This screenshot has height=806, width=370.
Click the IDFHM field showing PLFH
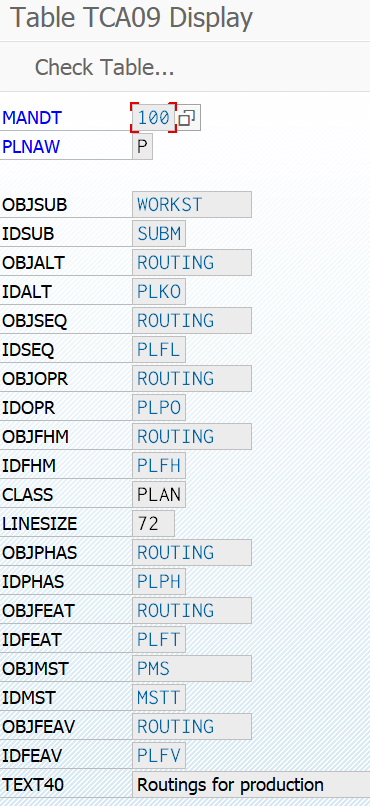[x=159, y=466]
